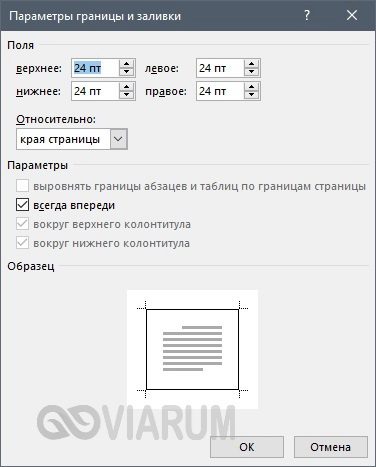Toggle 'вокруг нижнего колонтитула' checkbox
Image resolution: width=376 pixels, height=467 pixels.
pos(22,243)
